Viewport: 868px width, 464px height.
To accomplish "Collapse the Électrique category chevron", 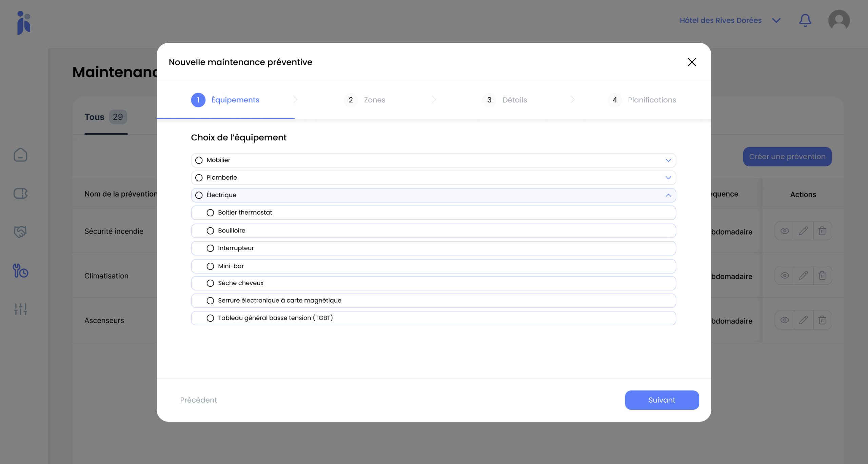I will point(668,195).
